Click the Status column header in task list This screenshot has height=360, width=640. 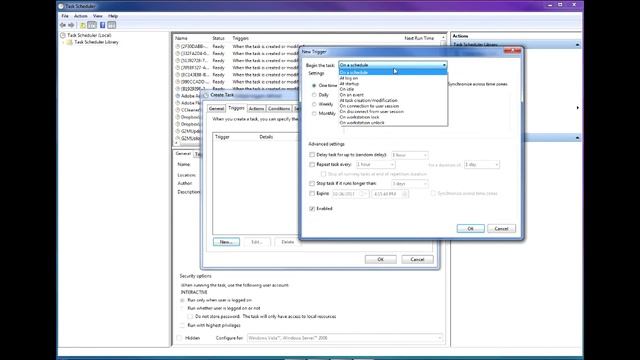tap(218, 38)
